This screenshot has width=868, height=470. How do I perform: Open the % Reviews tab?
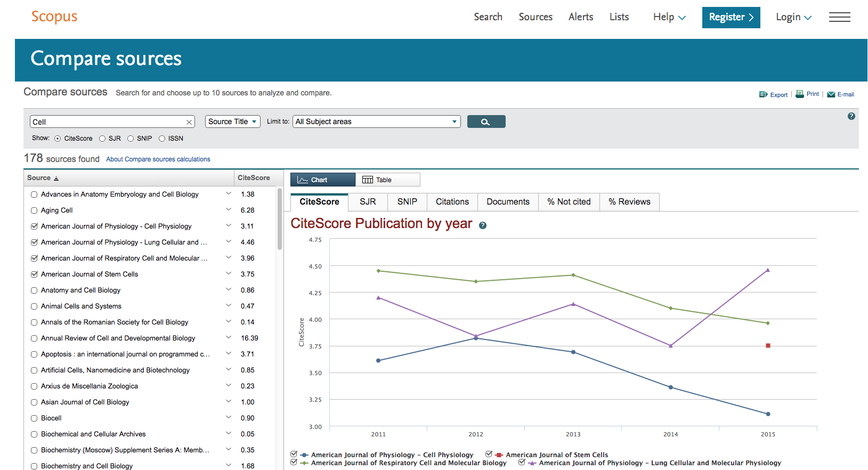[629, 202]
